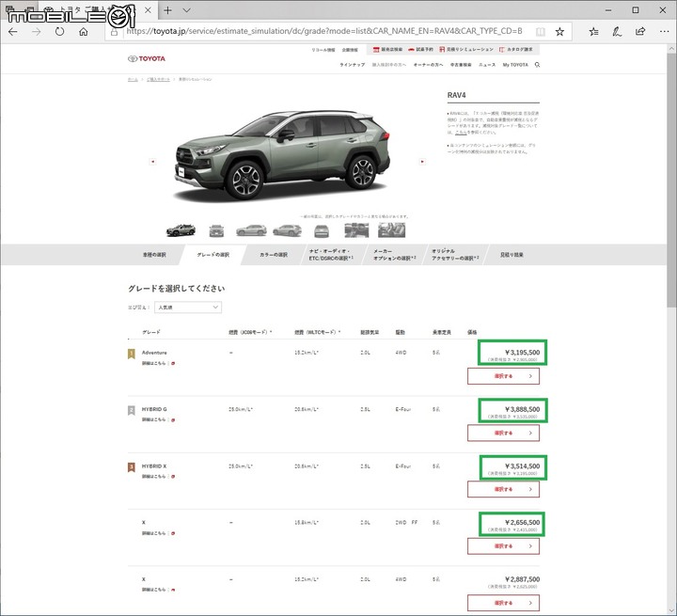Click the Adventure detail link red icon

pyautogui.click(x=173, y=363)
